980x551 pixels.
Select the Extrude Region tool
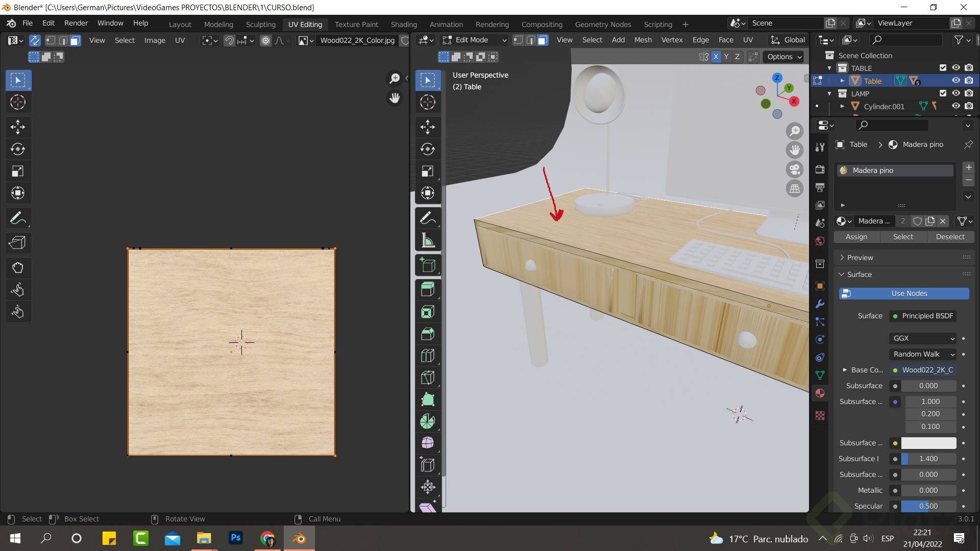tap(428, 289)
